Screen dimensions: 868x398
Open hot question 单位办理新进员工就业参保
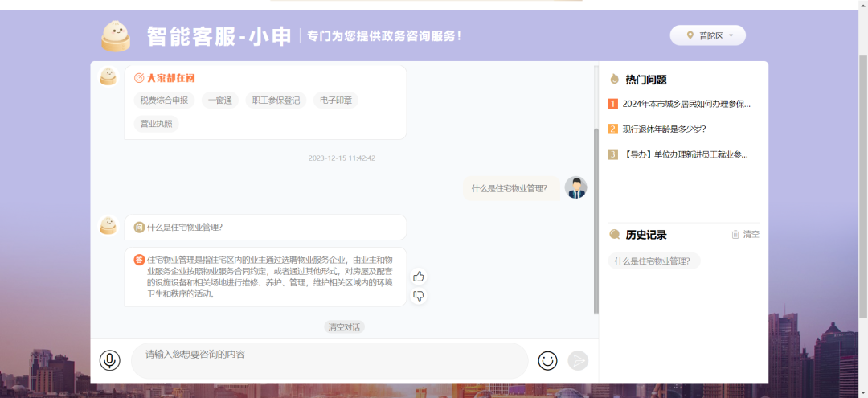685,154
